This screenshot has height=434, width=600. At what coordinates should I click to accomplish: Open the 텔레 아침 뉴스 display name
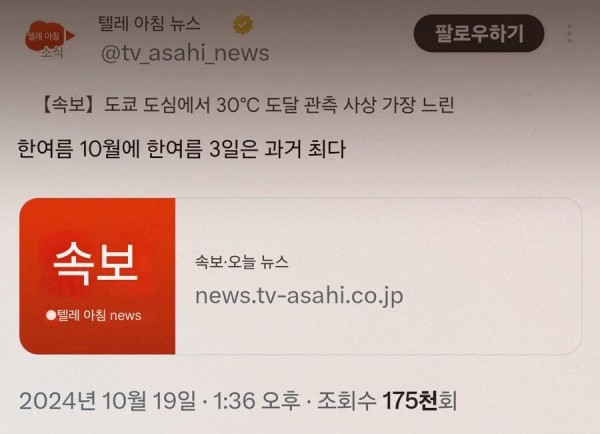[x=149, y=24]
